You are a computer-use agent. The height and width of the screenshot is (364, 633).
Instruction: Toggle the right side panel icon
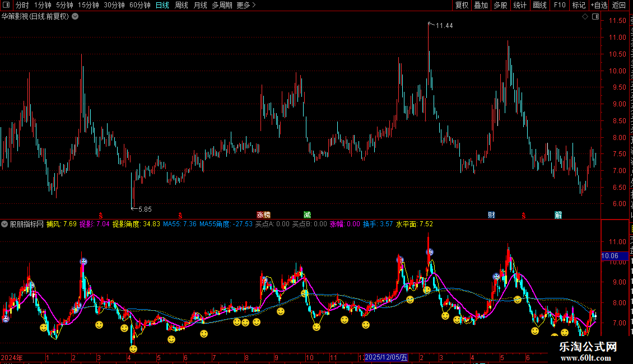tap(595, 17)
